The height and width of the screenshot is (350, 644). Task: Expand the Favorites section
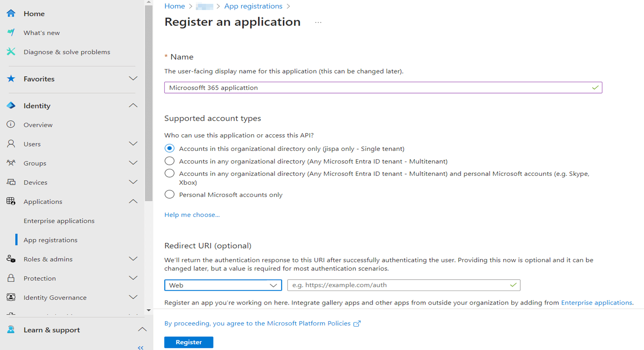(133, 79)
